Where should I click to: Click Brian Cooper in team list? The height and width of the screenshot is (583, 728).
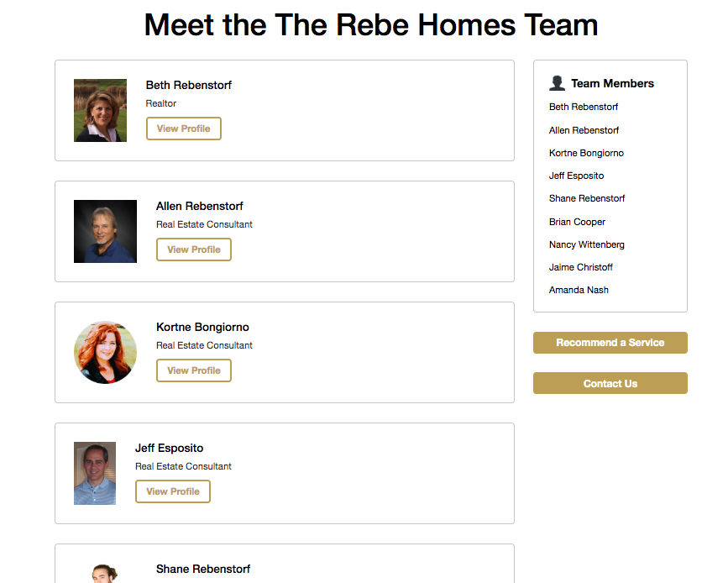577,222
